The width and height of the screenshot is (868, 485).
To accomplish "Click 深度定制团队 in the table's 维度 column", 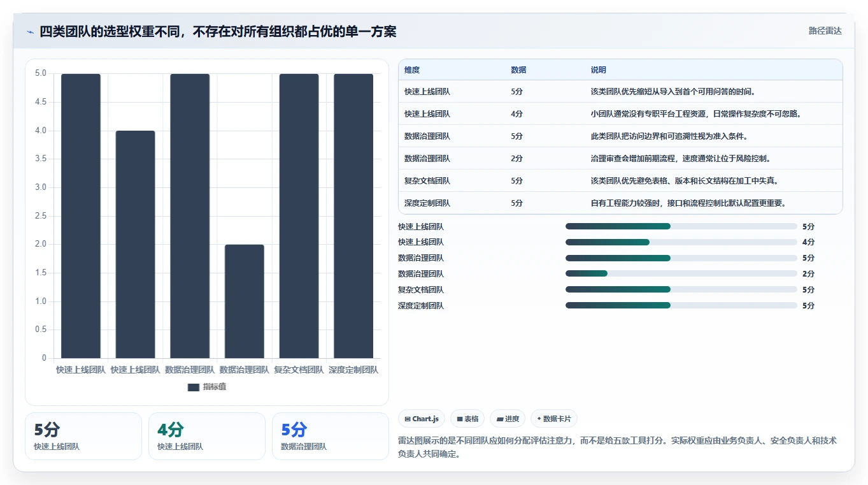I will [x=427, y=203].
